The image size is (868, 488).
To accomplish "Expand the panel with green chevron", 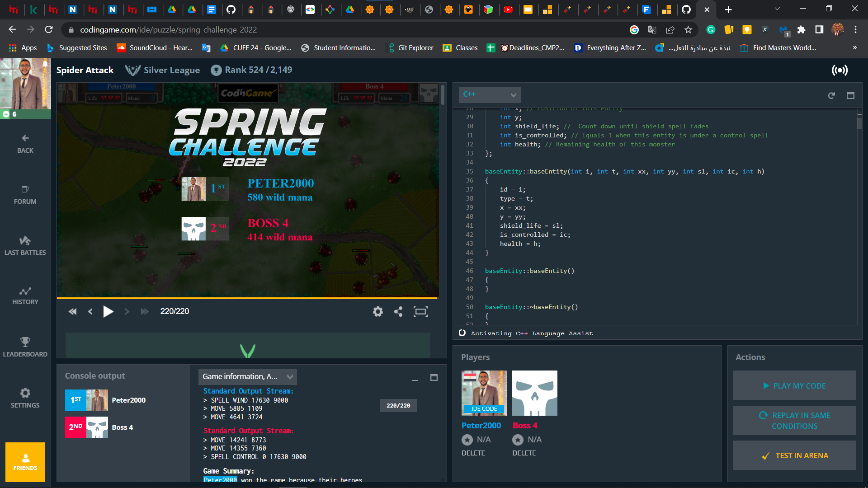I will [x=248, y=350].
